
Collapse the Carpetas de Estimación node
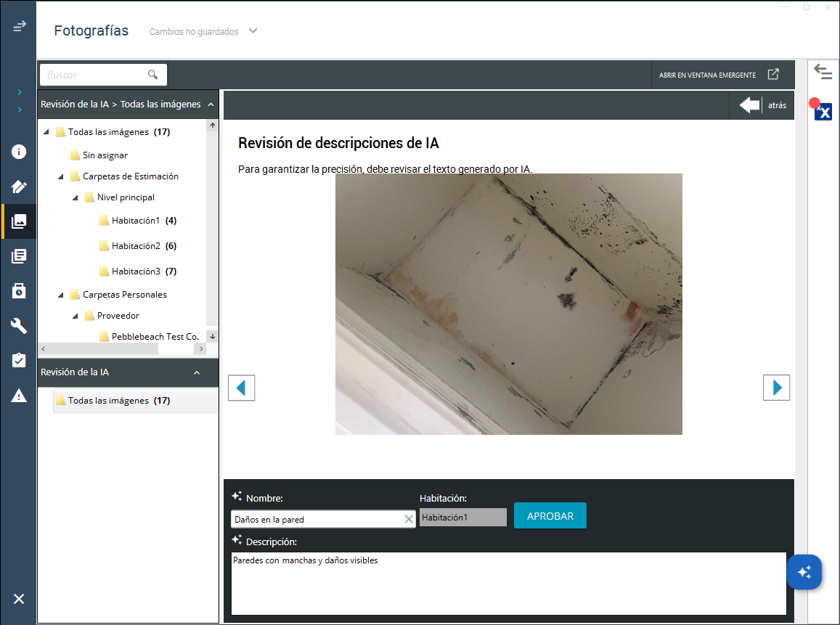click(x=60, y=176)
